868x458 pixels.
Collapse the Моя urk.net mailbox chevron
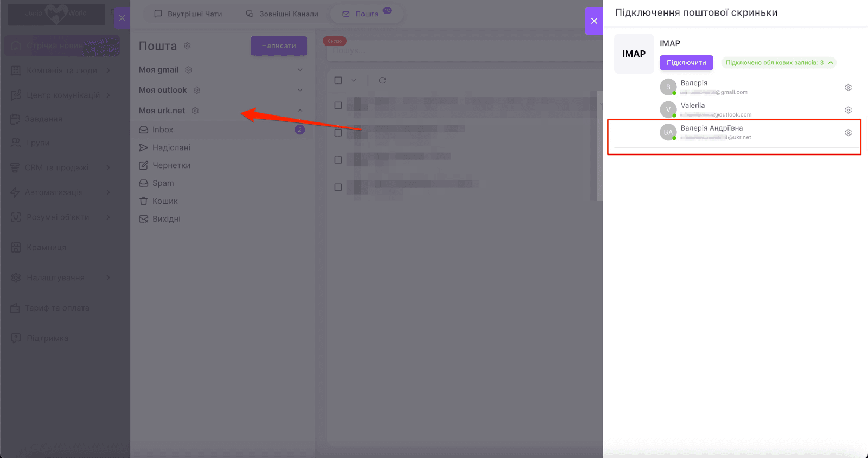pyautogui.click(x=300, y=111)
